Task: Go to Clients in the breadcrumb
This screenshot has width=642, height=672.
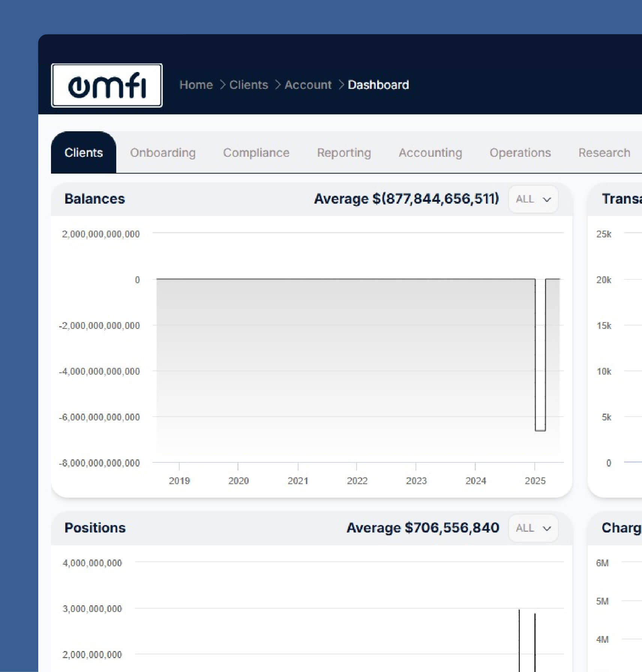Action: [249, 85]
